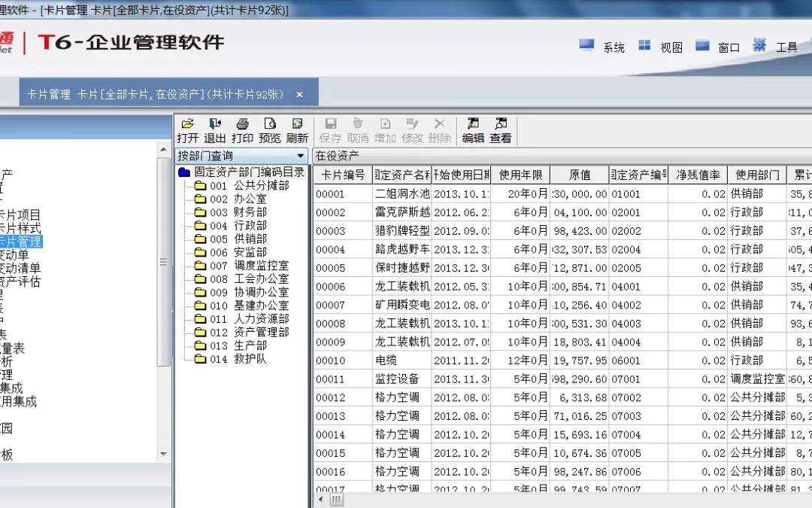Click the 打印 (Print) toolbar icon
The width and height of the screenshot is (812, 508).
pyautogui.click(x=242, y=131)
